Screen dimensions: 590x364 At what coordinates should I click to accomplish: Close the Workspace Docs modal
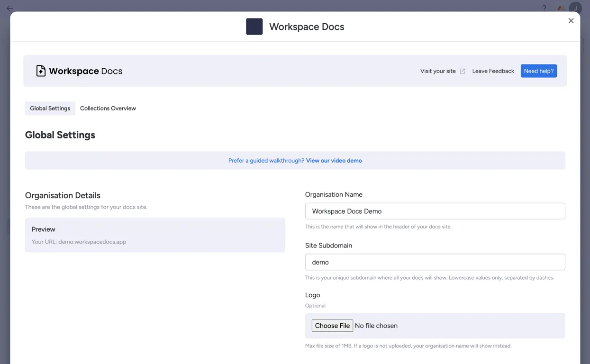571,21
